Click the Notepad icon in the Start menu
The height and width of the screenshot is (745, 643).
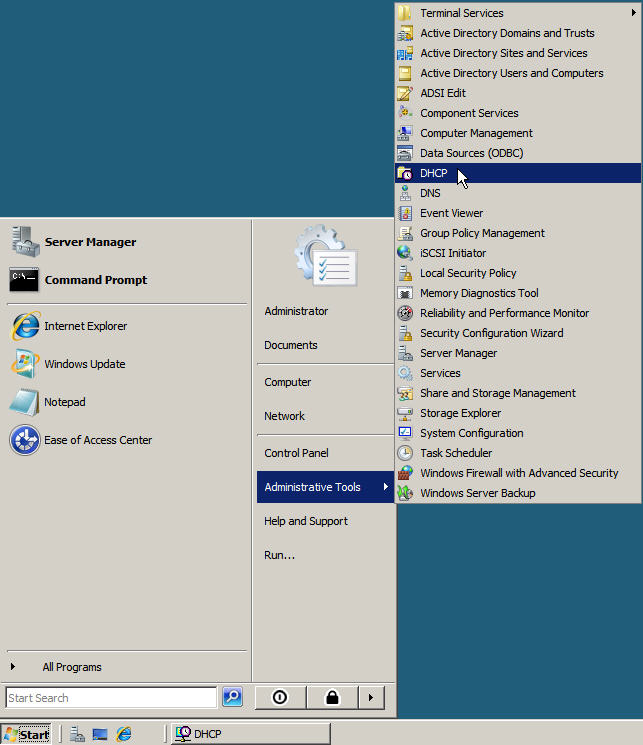click(x=25, y=402)
